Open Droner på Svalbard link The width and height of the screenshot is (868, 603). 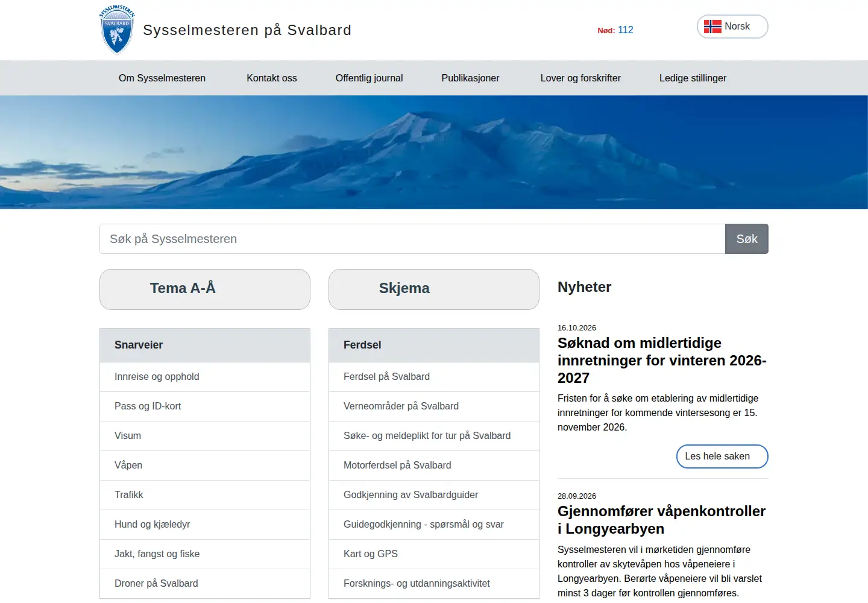pyautogui.click(x=205, y=584)
